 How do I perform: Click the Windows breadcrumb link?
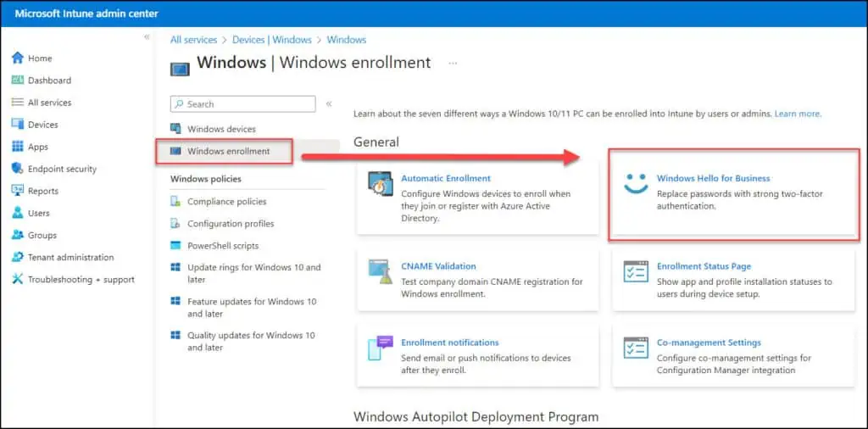(x=347, y=40)
